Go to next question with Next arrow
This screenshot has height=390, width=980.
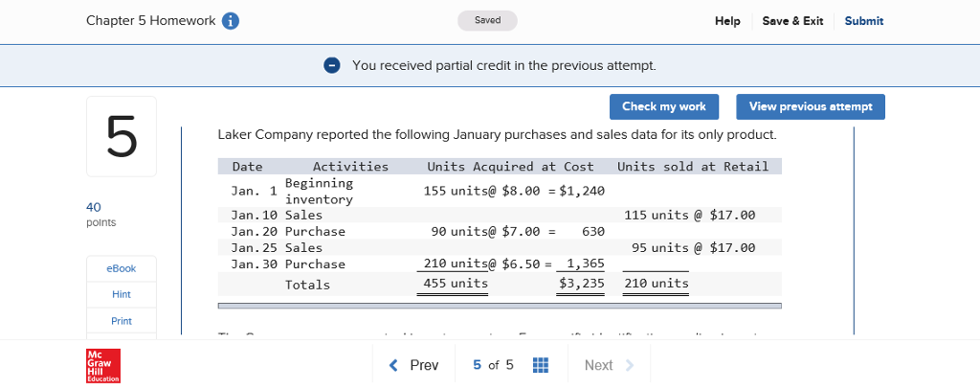[x=610, y=365]
